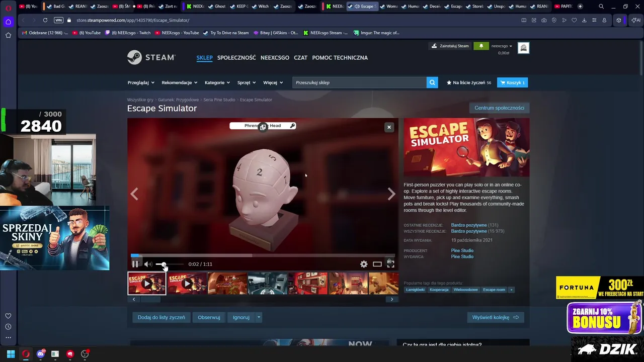Viewport: 644px width, 362px height.
Task: Open the Więcej dropdown menu
Action: point(273,82)
